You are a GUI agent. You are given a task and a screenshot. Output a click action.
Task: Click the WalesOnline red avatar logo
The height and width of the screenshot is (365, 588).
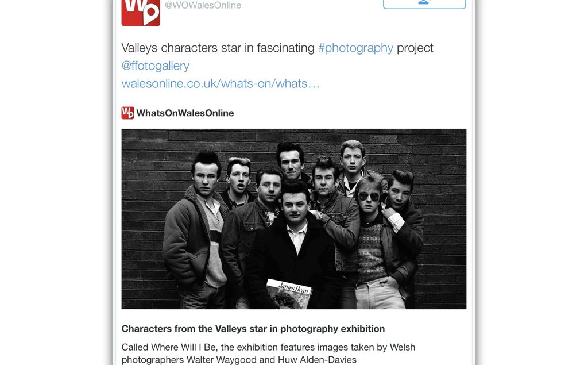point(141,11)
